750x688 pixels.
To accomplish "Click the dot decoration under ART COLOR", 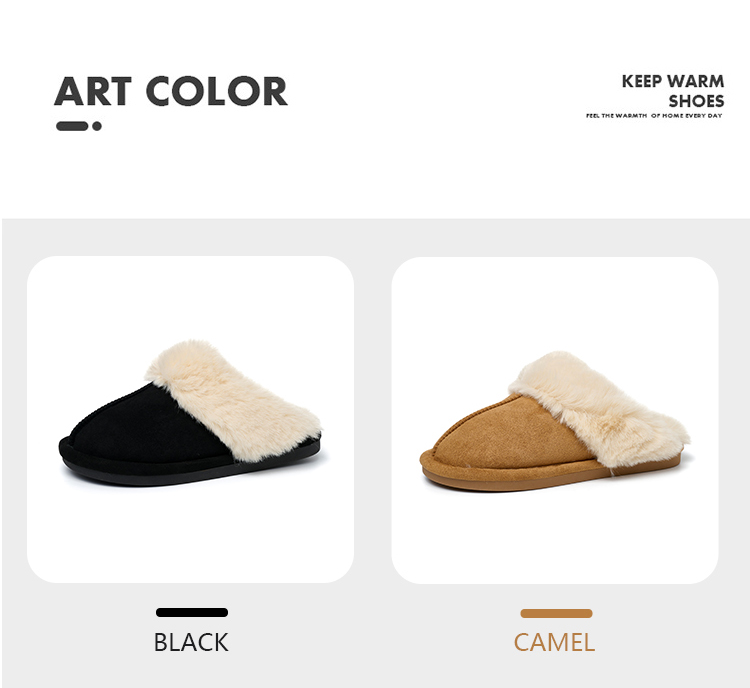I will click(97, 126).
